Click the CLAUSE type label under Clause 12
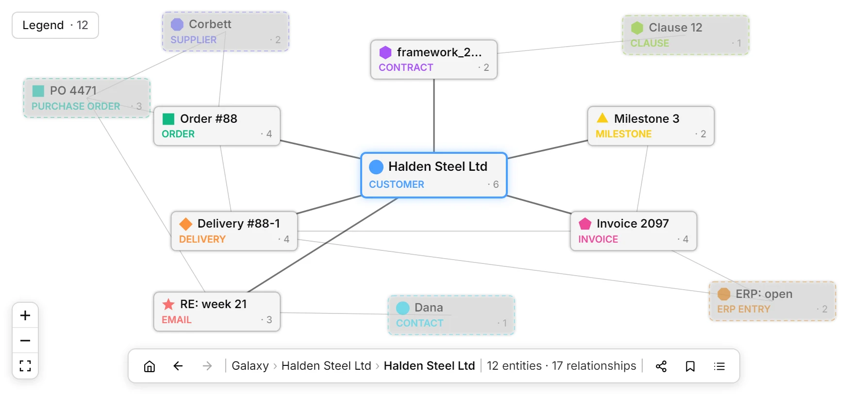This screenshot has height=394, width=868. (x=650, y=43)
